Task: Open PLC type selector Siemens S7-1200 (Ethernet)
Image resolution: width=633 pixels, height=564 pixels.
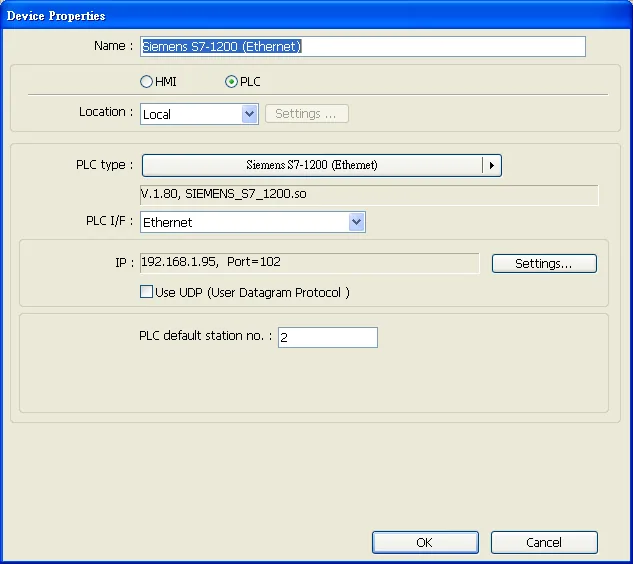Action: [x=321, y=165]
